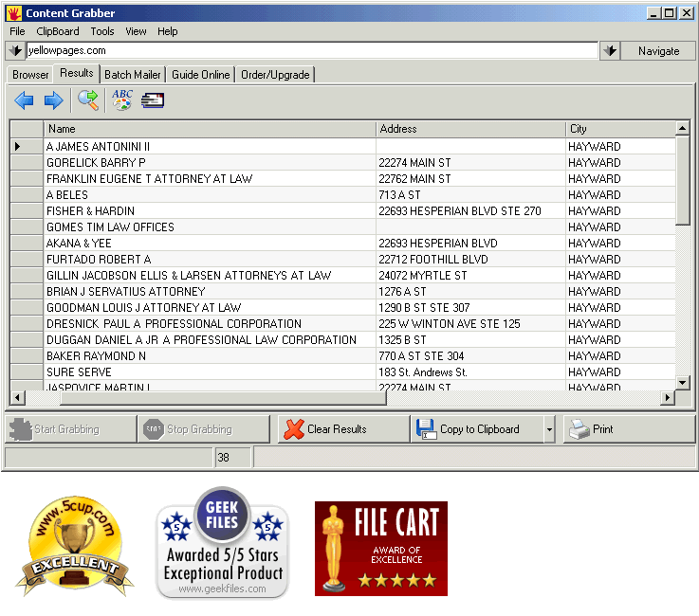The image size is (699, 616).
Task: Click the blue back arrow icon
Action: [x=24, y=100]
